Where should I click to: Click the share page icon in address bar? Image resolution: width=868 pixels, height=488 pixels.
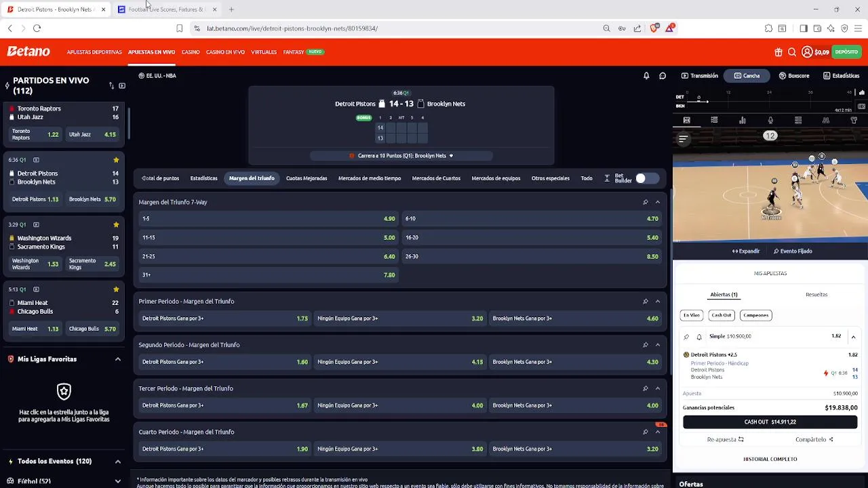pos(637,28)
